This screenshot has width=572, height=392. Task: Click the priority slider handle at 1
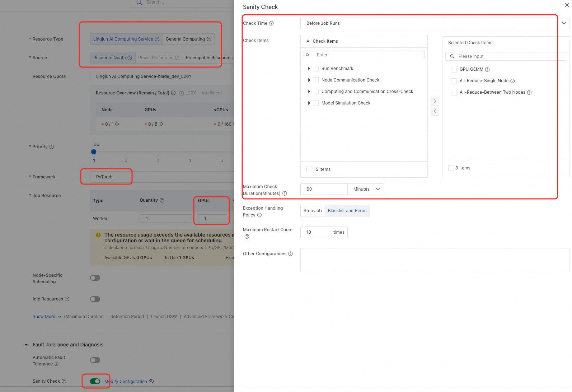pyautogui.click(x=94, y=152)
